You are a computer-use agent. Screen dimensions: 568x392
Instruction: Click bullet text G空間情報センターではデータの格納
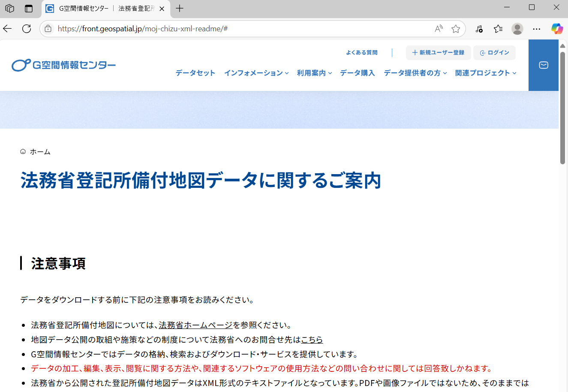(x=195, y=354)
